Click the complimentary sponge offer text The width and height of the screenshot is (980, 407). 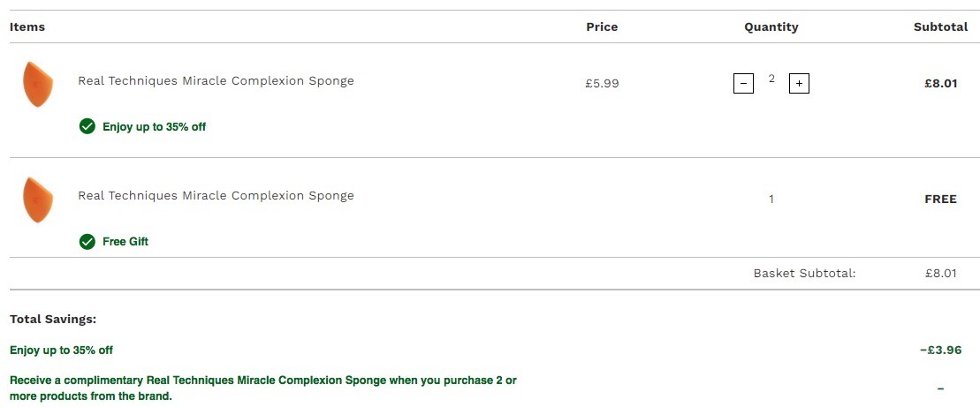(x=263, y=388)
